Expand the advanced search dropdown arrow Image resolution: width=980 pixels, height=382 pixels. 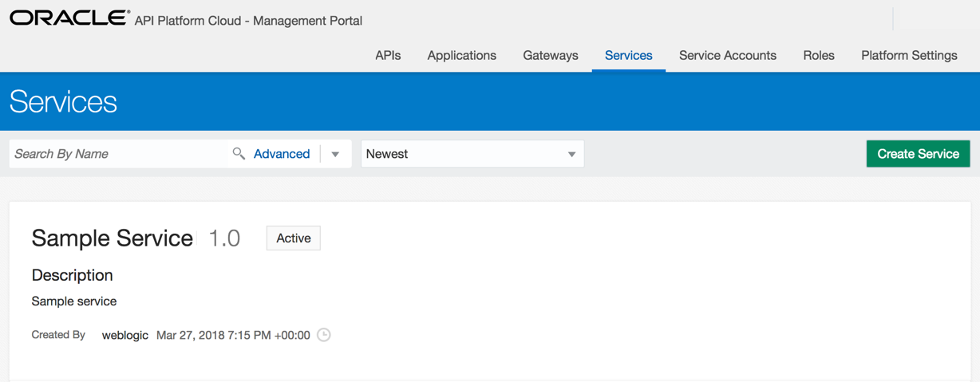335,154
